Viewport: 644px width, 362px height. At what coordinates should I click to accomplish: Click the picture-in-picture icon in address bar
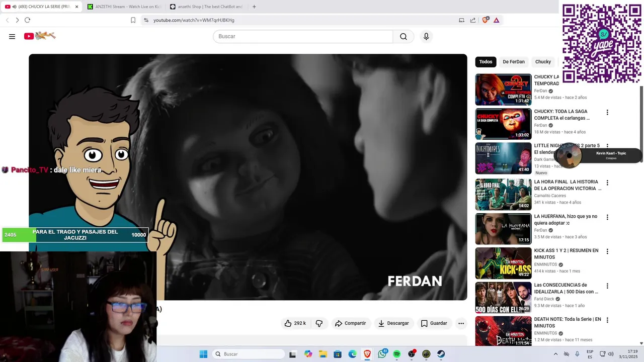click(x=461, y=20)
